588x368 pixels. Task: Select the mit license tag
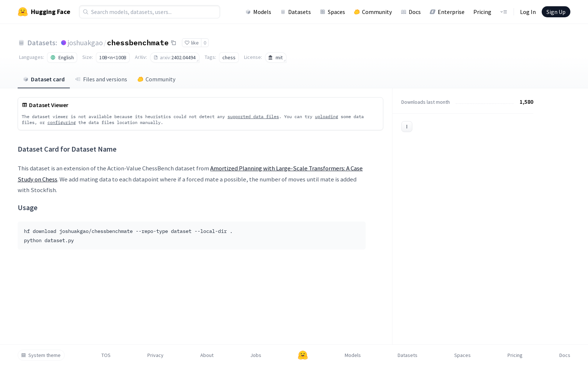276,57
